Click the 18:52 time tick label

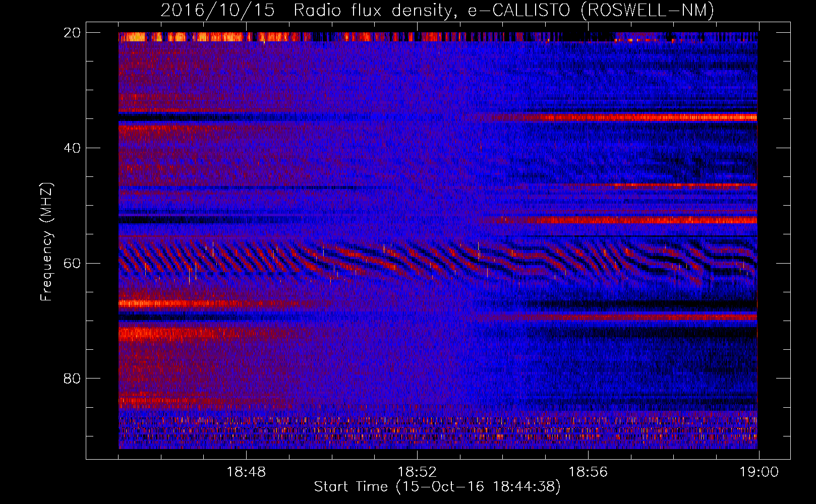tap(417, 472)
